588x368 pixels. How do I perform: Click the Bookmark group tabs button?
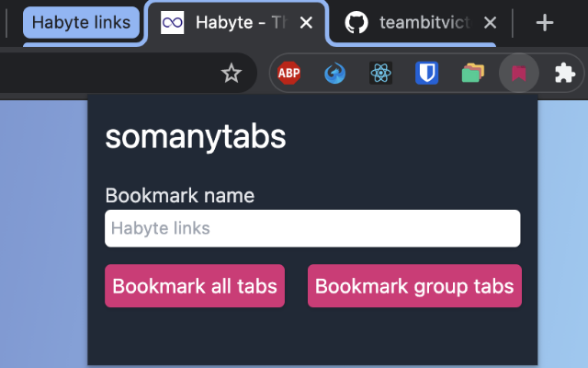pyautogui.click(x=414, y=286)
